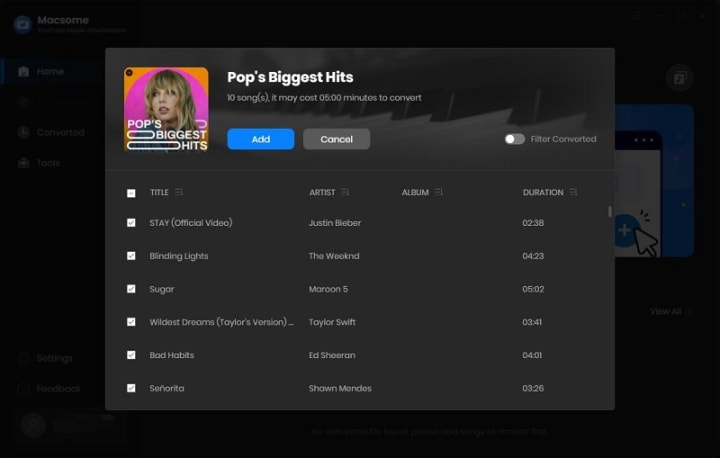Click the Settings icon in sidebar

tap(23, 358)
